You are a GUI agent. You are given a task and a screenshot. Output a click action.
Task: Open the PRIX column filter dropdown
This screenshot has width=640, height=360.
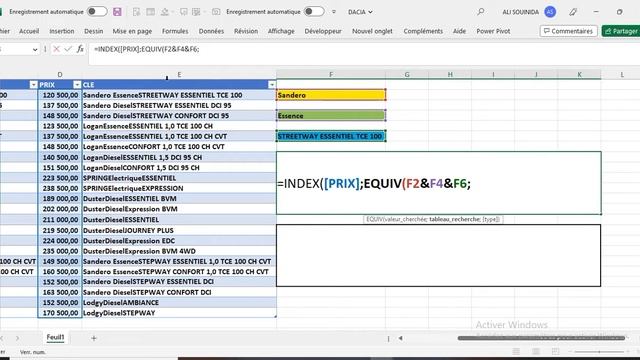tap(77, 84)
